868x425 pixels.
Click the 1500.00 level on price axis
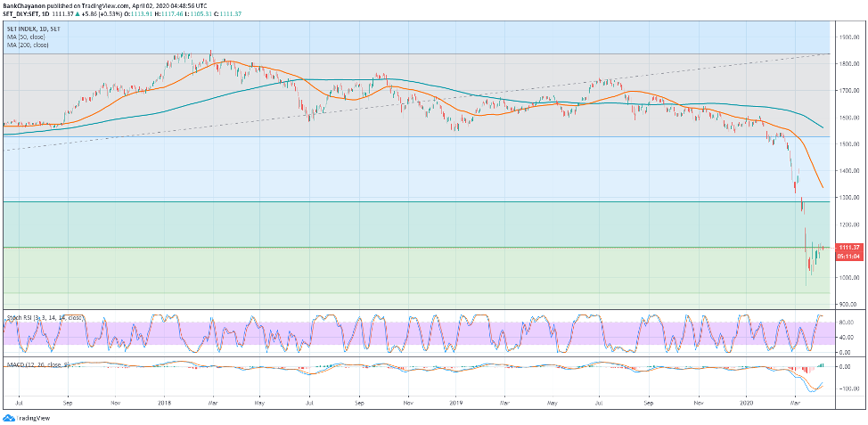coord(848,144)
